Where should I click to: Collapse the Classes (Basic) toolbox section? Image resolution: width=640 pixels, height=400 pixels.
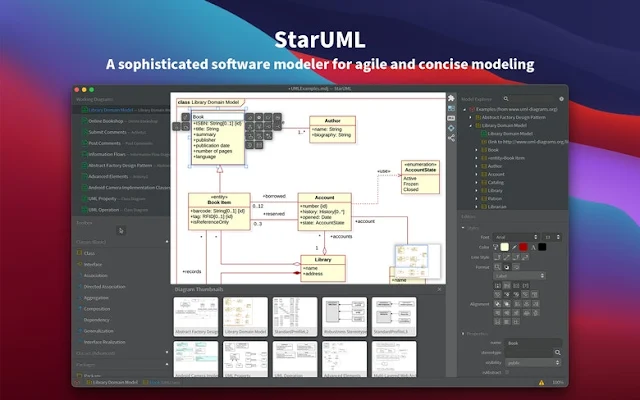167,242
